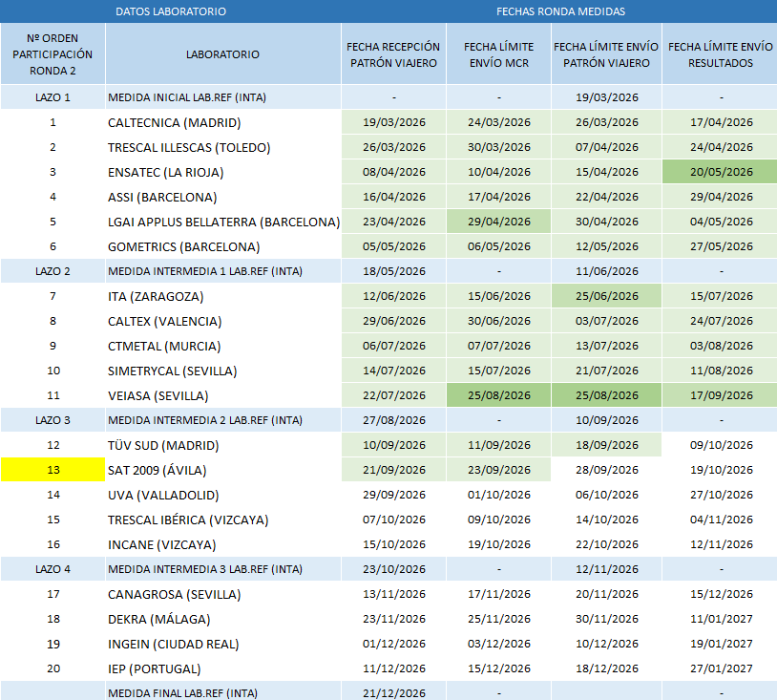The image size is (777, 700).
Task: Click the 11/01/2027 results date for DEKRA
Action: 720,619
